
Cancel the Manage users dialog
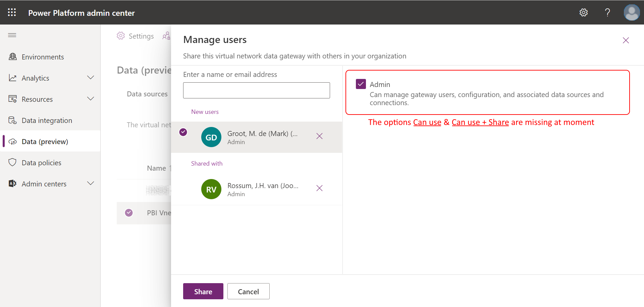tap(248, 291)
